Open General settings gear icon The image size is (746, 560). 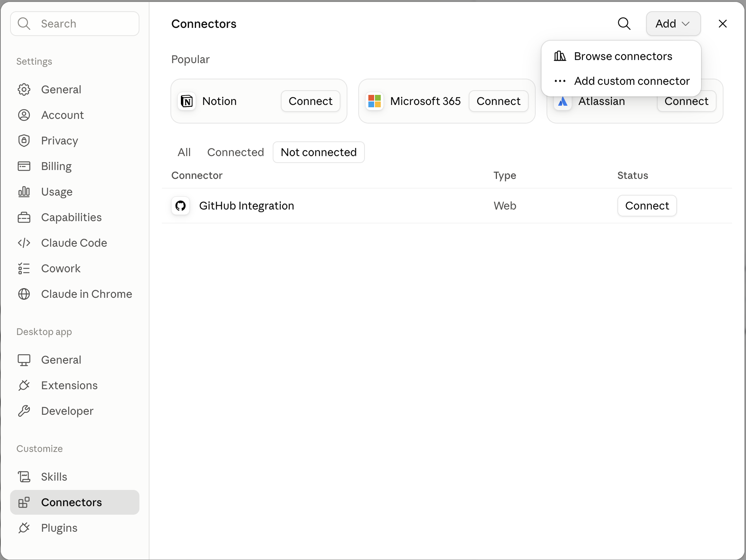point(24,89)
